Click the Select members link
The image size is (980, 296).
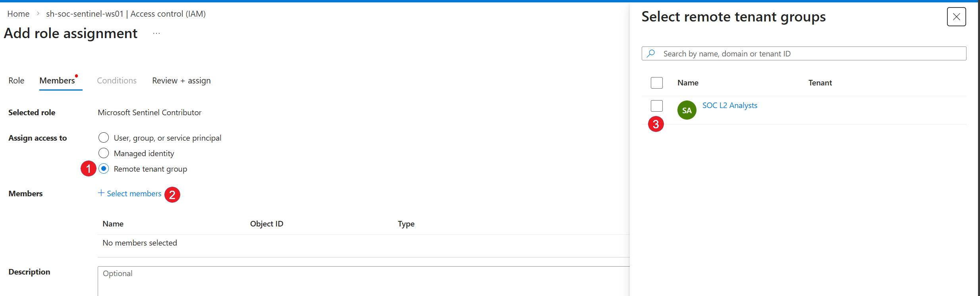pyautogui.click(x=134, y=193)
